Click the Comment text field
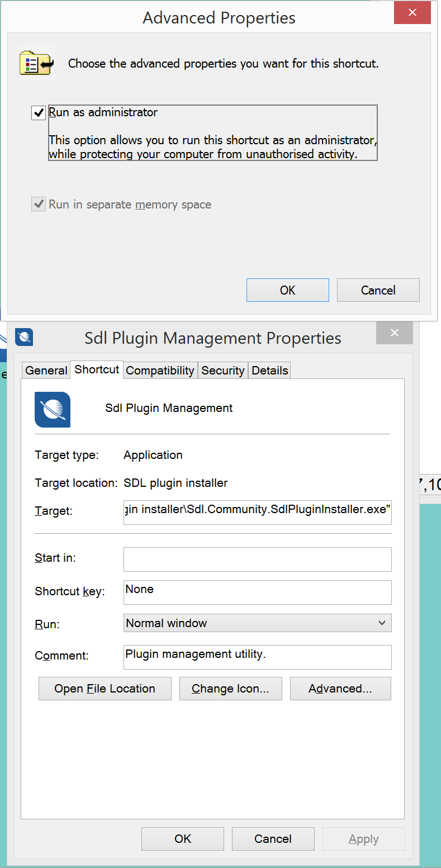This screenshot has height=868, width=441. pos(258,657)
